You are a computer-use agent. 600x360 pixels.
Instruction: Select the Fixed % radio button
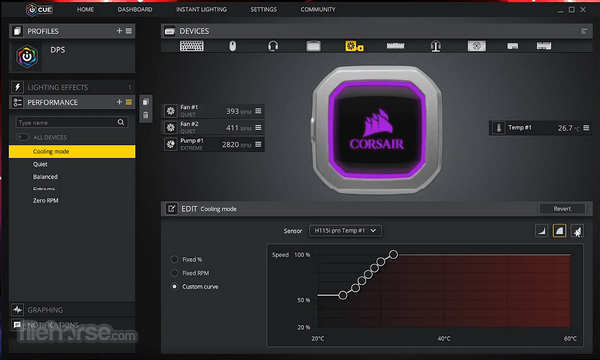click(174, 259)
